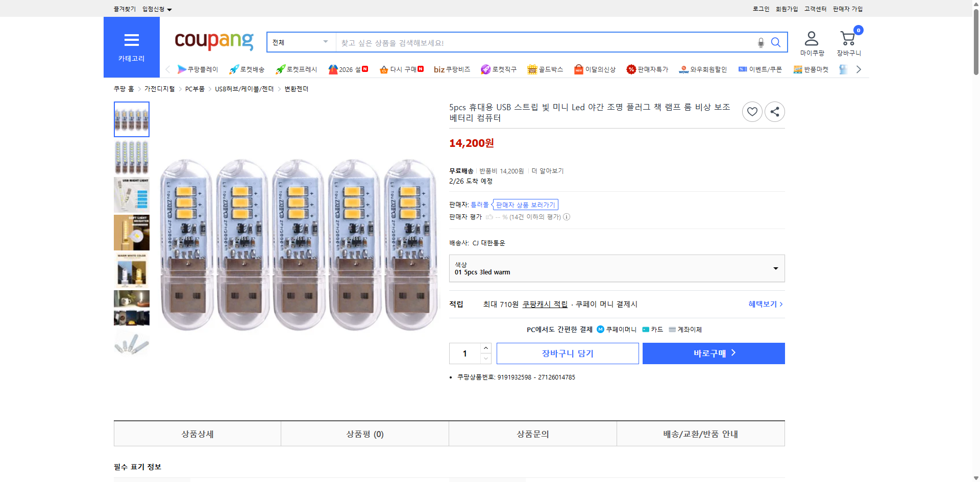Open 쿠팡플레이 from the top navigation
Screen dimensions: 980x482
click(199, 69)
